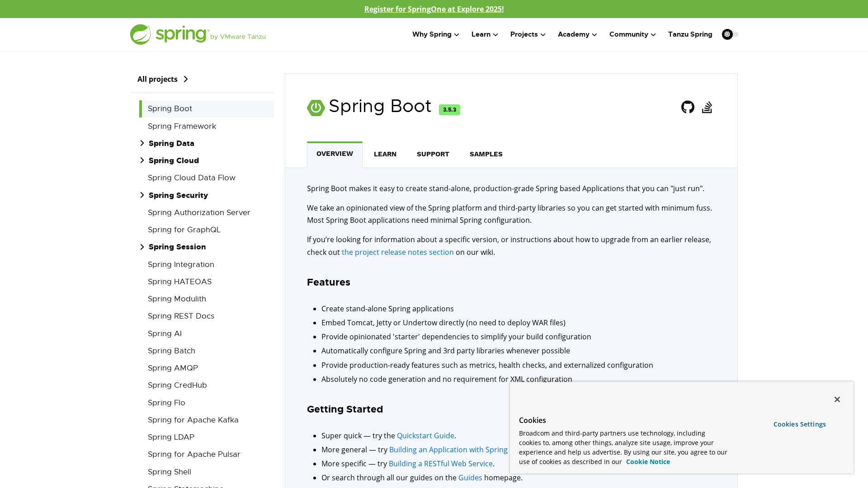
Task: Open the Quickstart Guide link
Action: pos(425,436)
